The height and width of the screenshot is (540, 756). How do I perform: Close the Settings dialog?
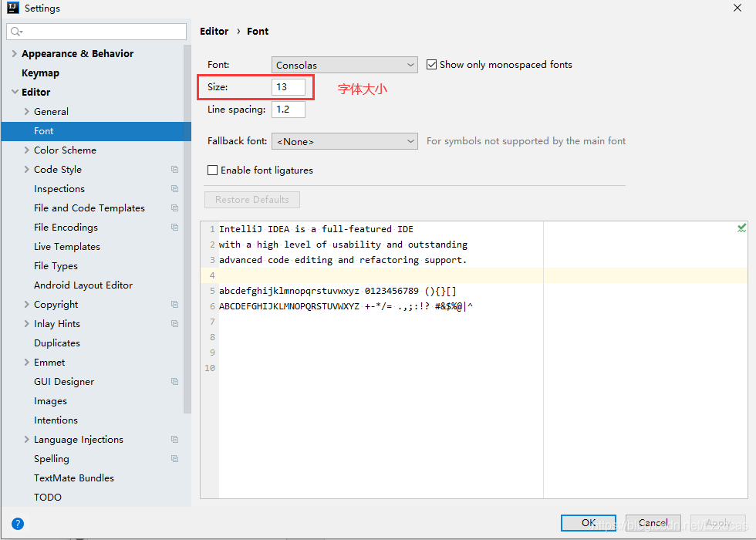737,8
